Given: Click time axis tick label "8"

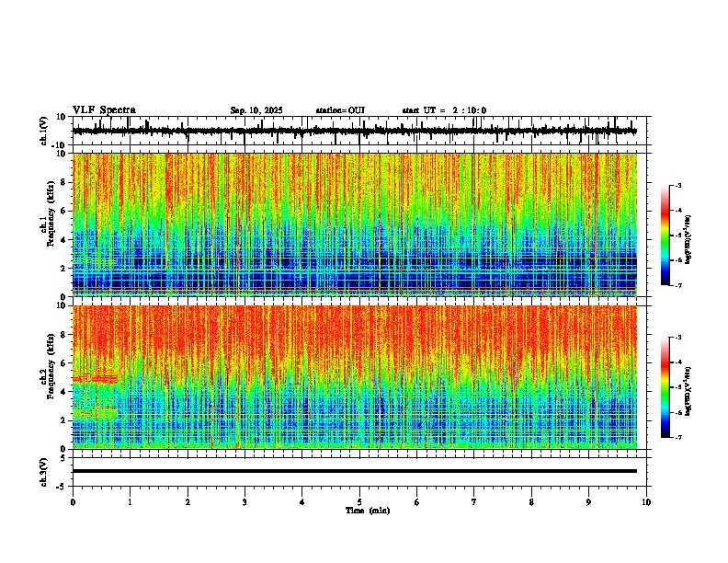Looking at the screenshot, I should coord(531,502).
